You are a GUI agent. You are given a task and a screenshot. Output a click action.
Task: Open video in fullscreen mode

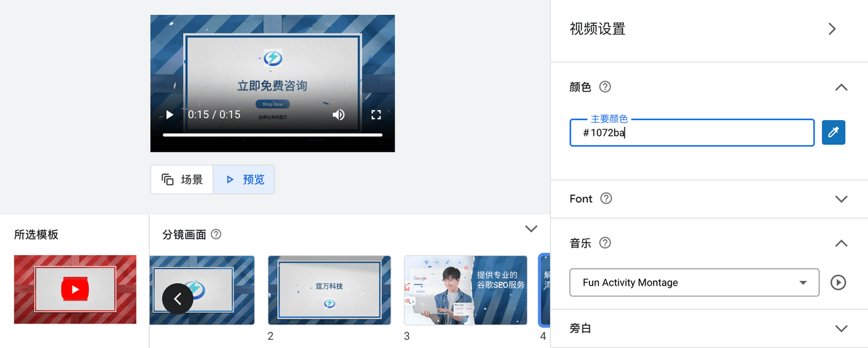[376, 115]
